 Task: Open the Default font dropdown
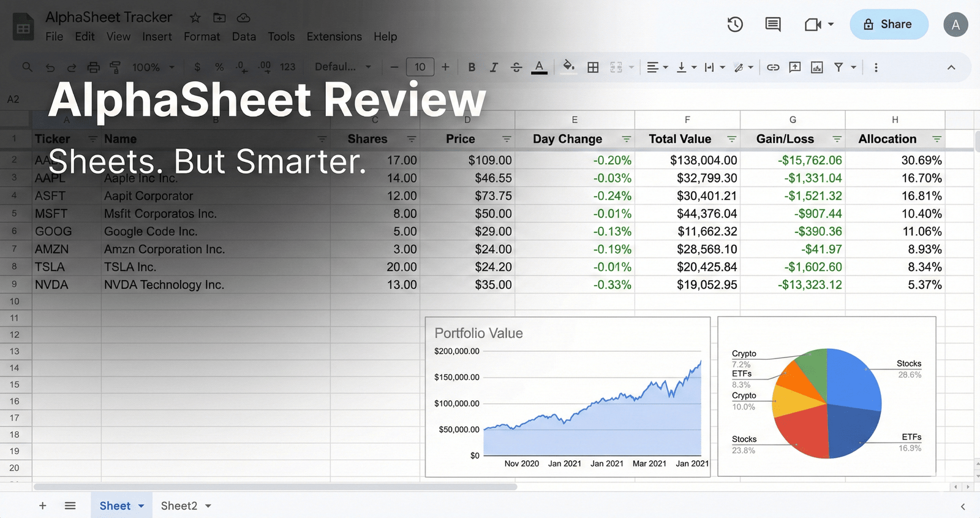(x=342, y=67)
